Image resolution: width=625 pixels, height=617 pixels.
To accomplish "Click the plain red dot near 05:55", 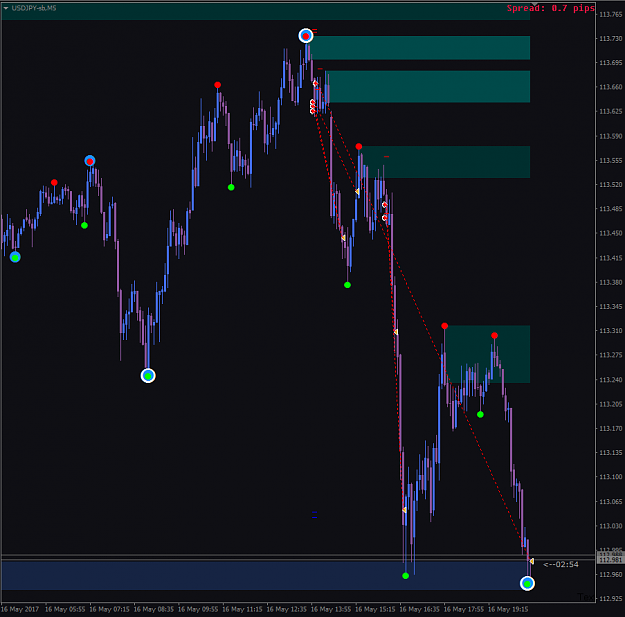I will (x=54, y=183).
